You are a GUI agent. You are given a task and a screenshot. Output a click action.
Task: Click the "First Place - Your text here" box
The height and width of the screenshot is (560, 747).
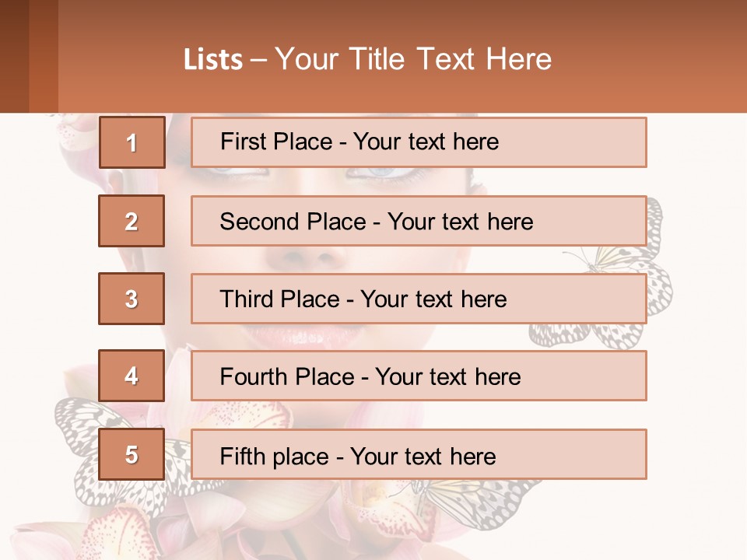(419, 142)
